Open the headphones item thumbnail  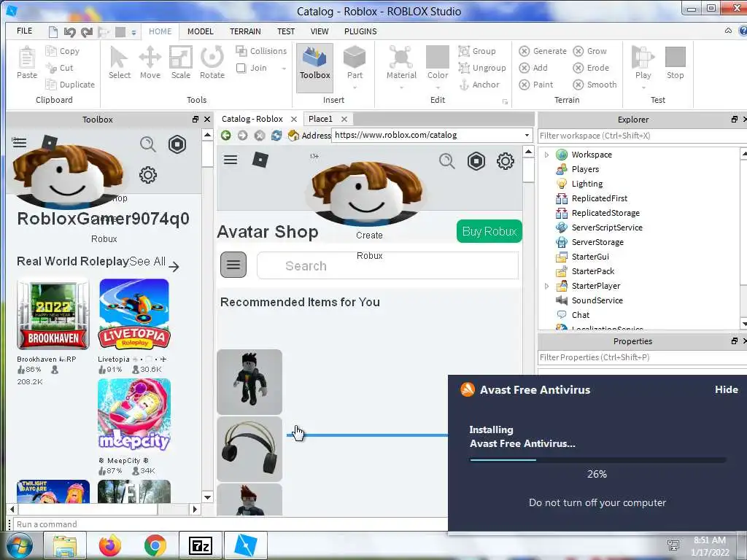click(x=249, y=449)
